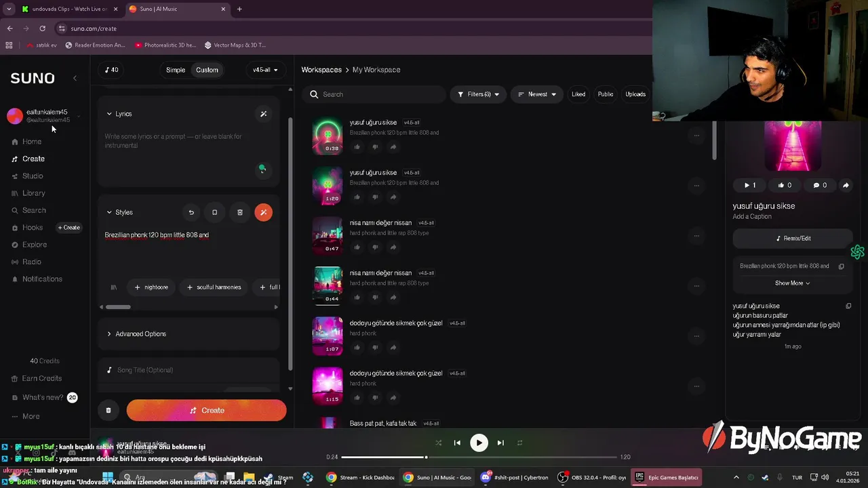
Task: Click the style tags horizontal scrollbar
Action: [x=118, y=307]
